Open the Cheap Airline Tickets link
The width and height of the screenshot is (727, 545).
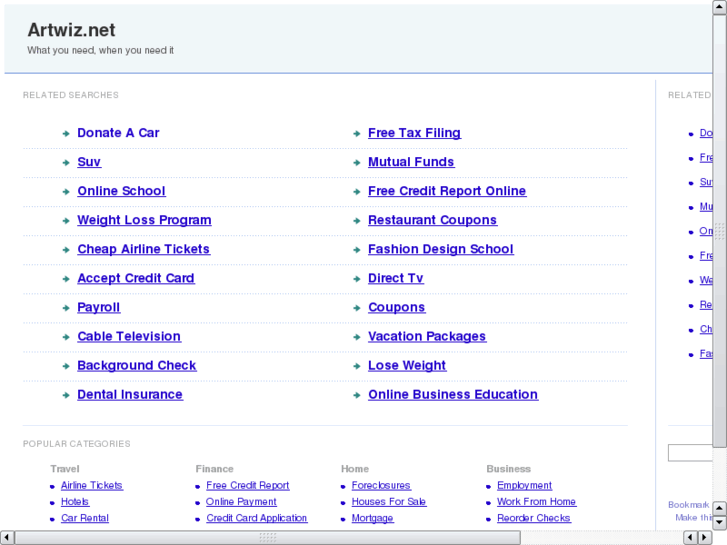pyautogui.click(x=143, y=249)
